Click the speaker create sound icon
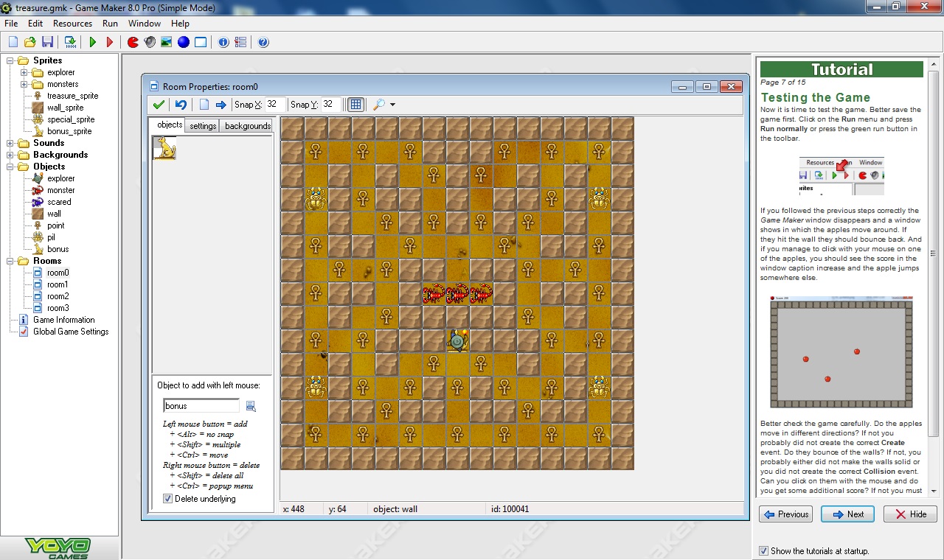This screenshot has height=560, width=944. click(150, 42)
